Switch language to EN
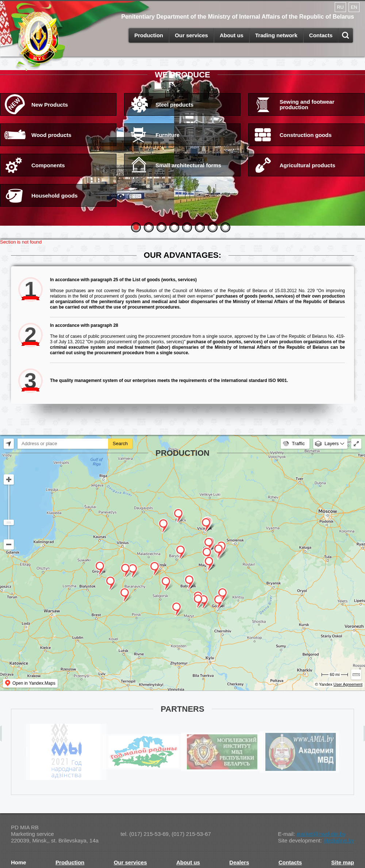The height and width of the screenshot is (868, 365). pos(354,7)
